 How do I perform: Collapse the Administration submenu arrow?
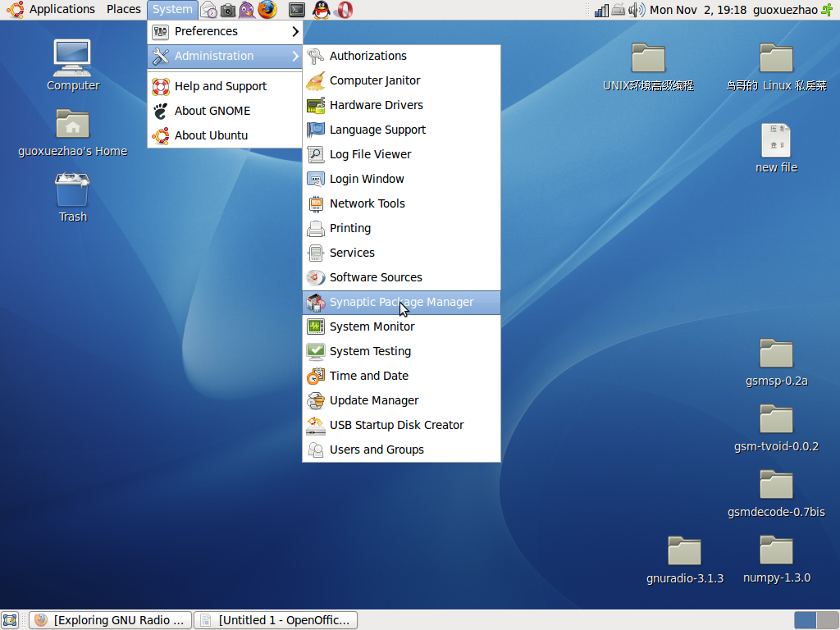[x=295, y=56]
